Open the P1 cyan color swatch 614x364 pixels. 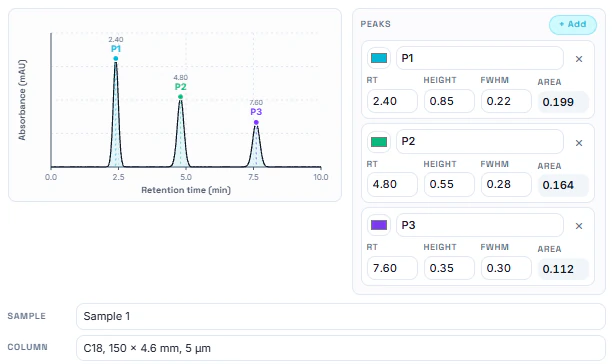379,58
